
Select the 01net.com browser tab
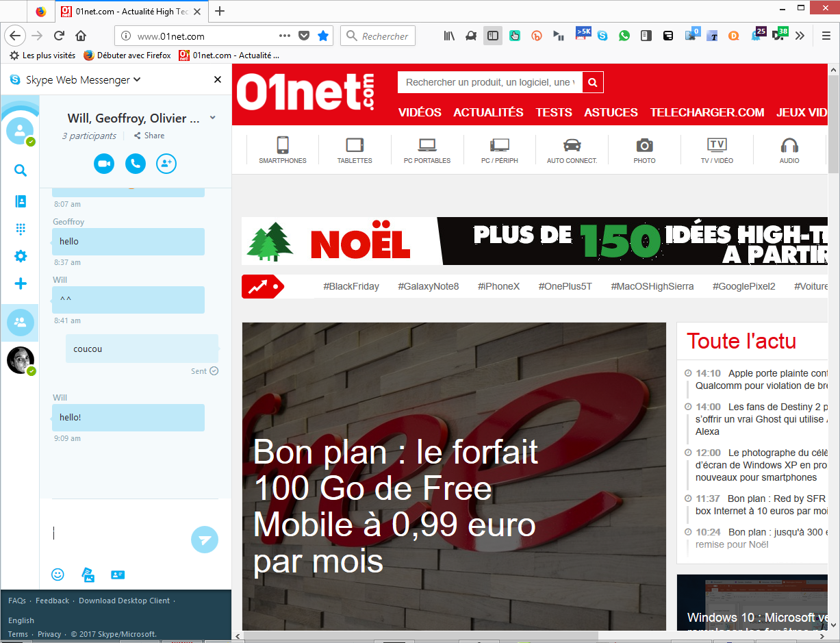(x=133, y=12)
